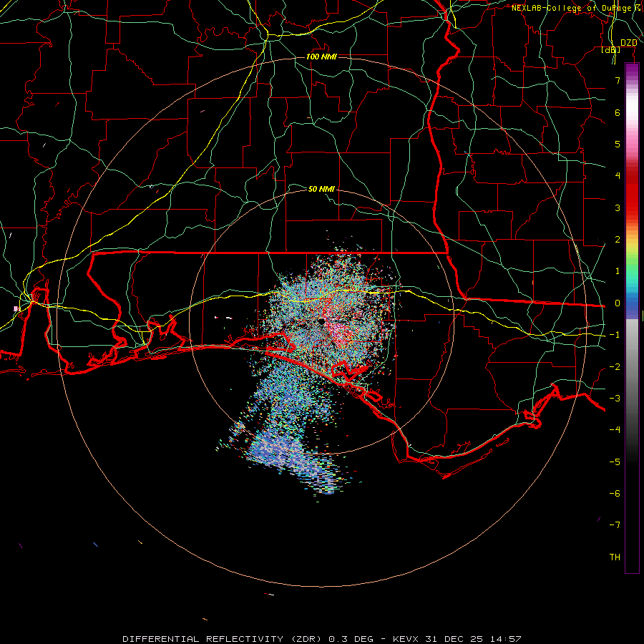The image size is (644, 644).
Task: Click the 4 value on the dB scale
Action: point(618,176)
